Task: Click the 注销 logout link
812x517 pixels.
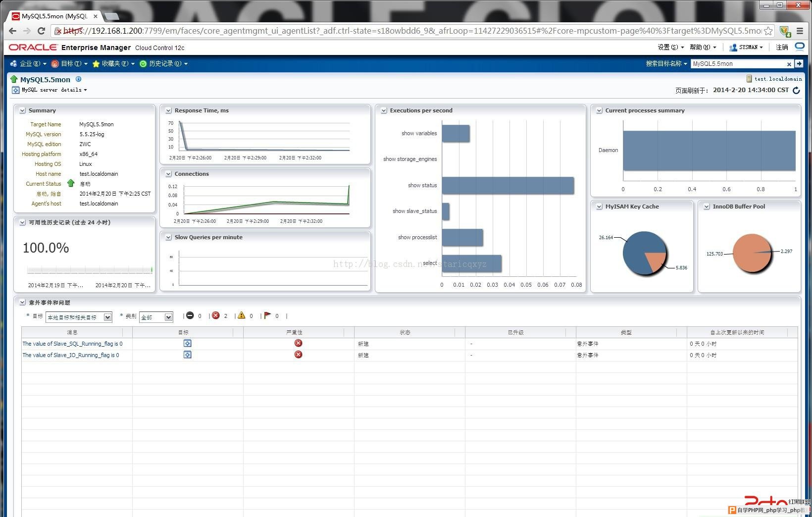Action: point(782,47)
